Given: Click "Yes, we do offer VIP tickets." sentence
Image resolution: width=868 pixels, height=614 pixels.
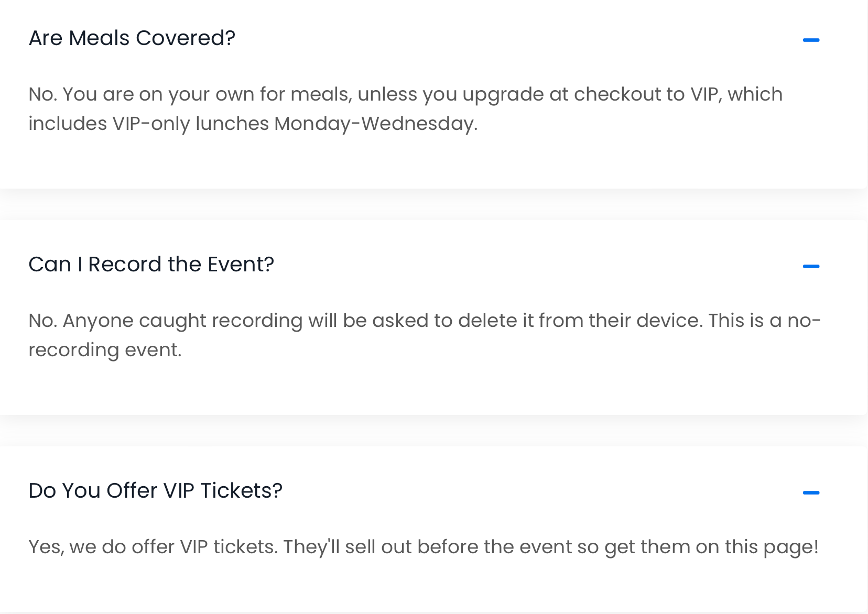Looking at the screenshot, I should tap(153, 547).
